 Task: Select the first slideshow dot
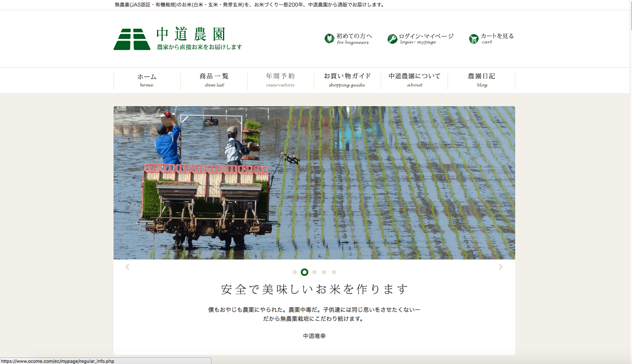pos(295,272)
